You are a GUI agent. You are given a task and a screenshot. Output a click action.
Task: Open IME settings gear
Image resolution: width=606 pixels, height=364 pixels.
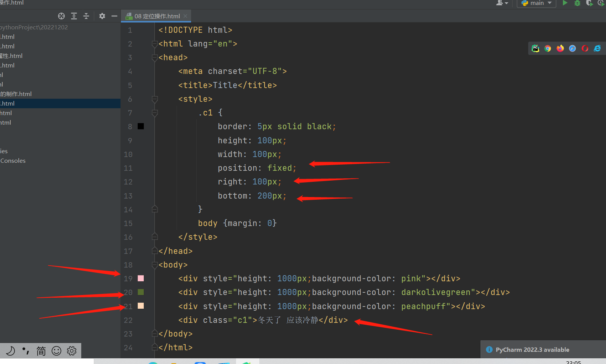[x=72, y=351]
